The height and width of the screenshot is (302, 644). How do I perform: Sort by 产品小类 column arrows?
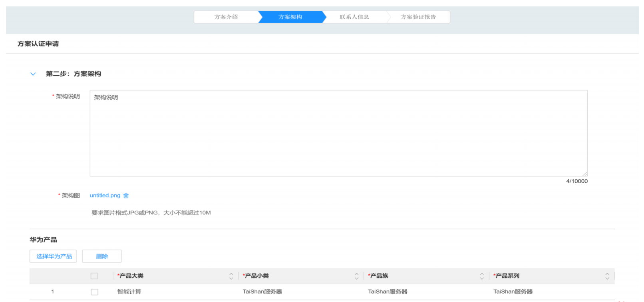click(x=356, y=276)
